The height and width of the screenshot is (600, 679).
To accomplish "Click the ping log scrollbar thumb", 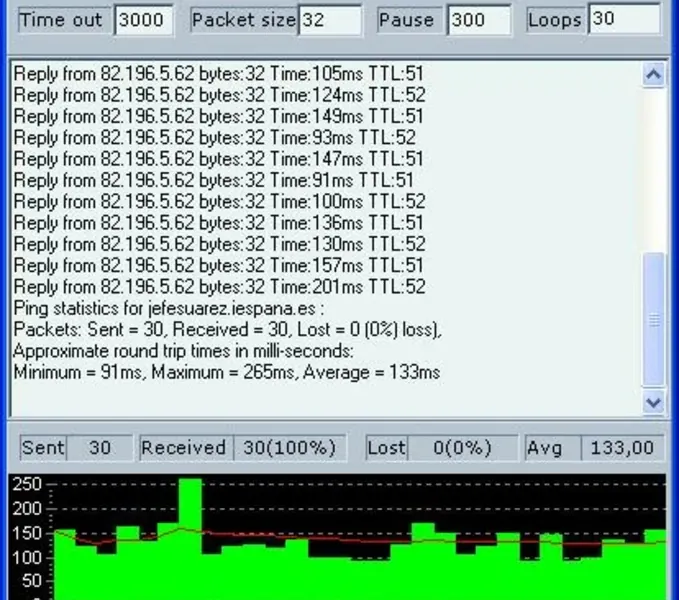I will (x=653, y=319).
